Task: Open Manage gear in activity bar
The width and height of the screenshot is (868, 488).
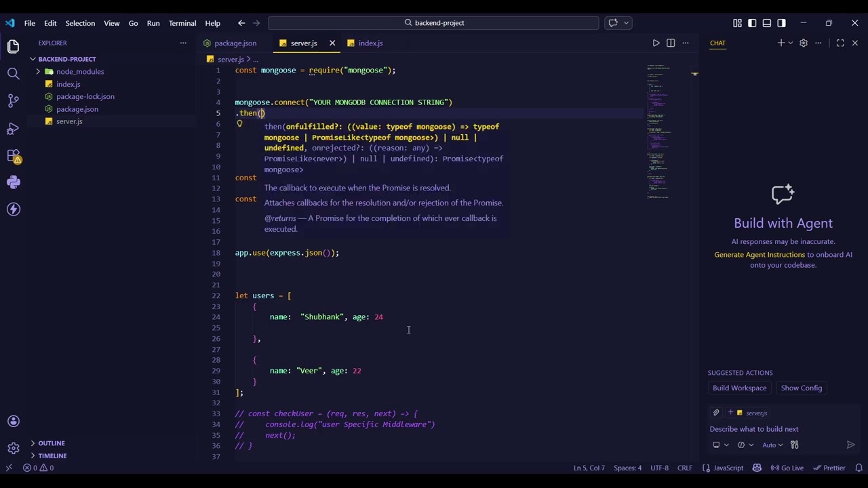Action: [x=14, y=448]
